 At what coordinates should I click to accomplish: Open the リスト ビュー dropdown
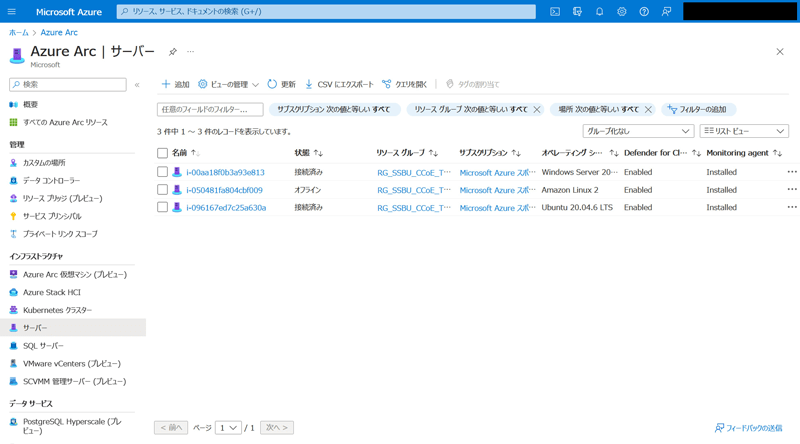744,131
